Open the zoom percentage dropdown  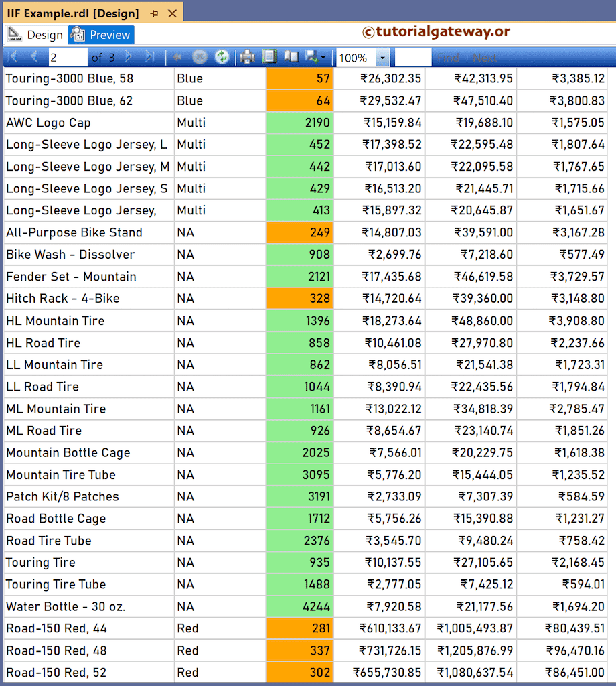[x=383, y=56]
